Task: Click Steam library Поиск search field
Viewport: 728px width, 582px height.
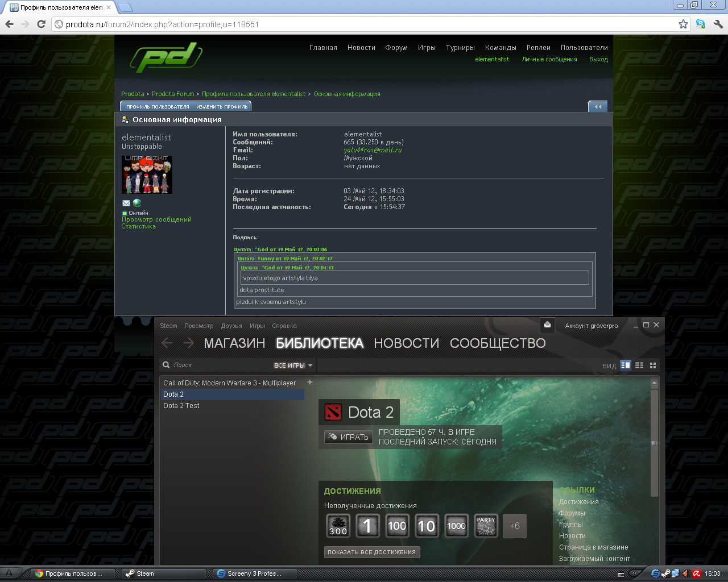Action: 216,365
